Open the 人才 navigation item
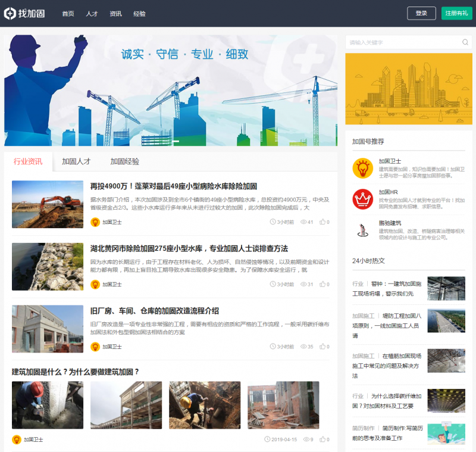 [92, 14]
